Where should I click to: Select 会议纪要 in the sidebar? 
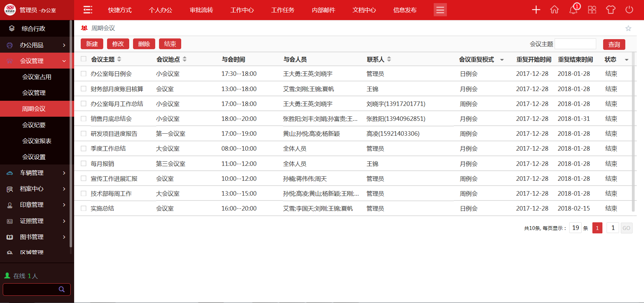[34, 125]
